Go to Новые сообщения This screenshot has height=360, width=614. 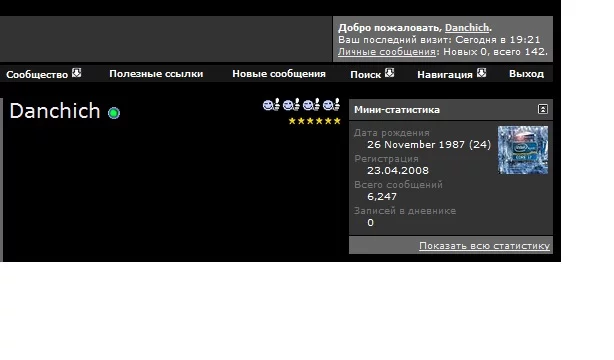[x=279, y=74]
